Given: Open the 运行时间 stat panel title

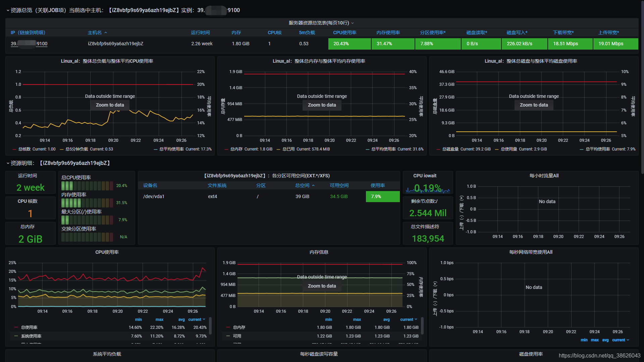Looking at the screenshot, I should [28, 176].
